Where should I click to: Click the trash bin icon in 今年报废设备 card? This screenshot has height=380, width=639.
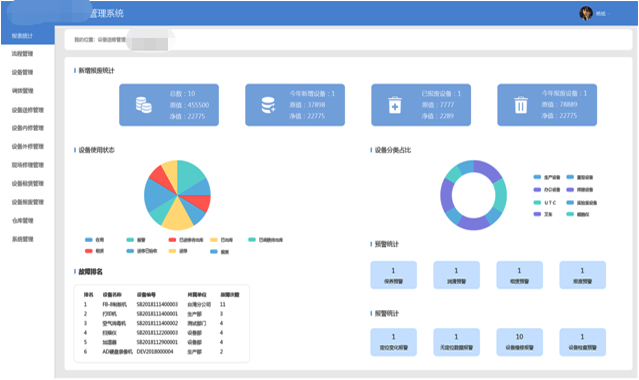(x=520, y=105)
